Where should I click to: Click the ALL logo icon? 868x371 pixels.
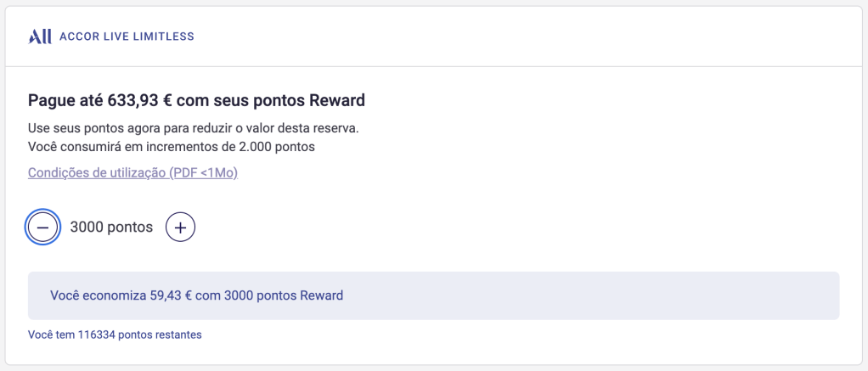point(40,37)
